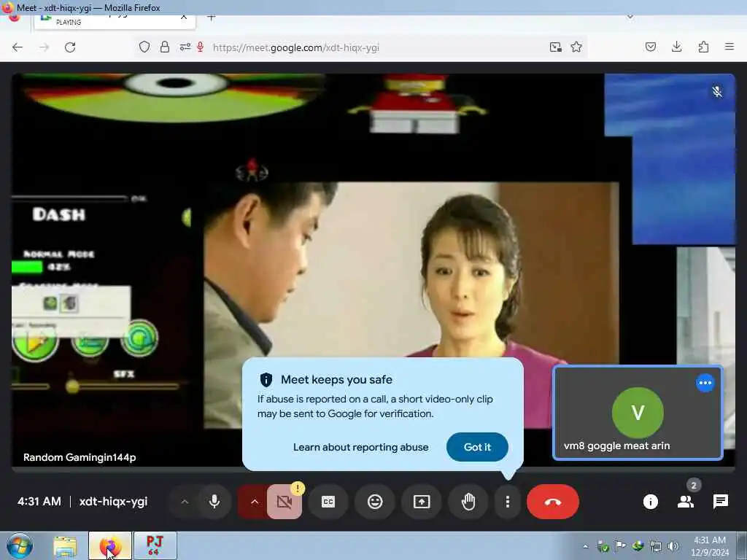This screenshot has height=560, width=747.
Task: Raise your hand in the meeting
Action: [468, 502]
